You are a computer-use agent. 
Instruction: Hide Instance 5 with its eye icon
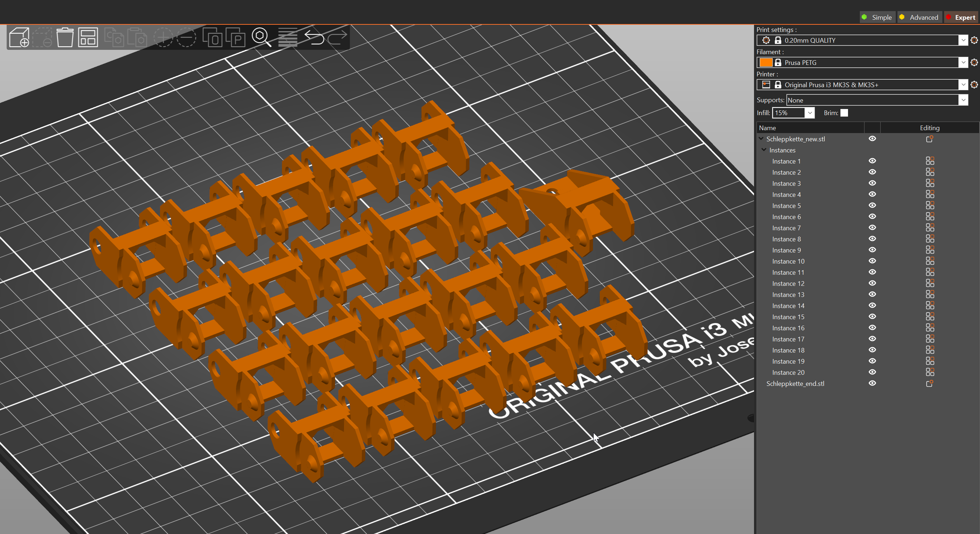click(872, 205)
